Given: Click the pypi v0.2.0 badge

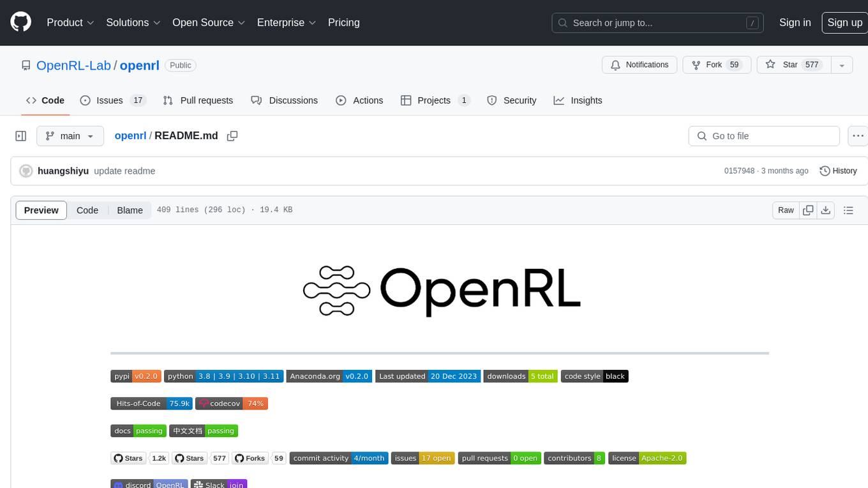Looking at the screenshot, I should point(135,376).
